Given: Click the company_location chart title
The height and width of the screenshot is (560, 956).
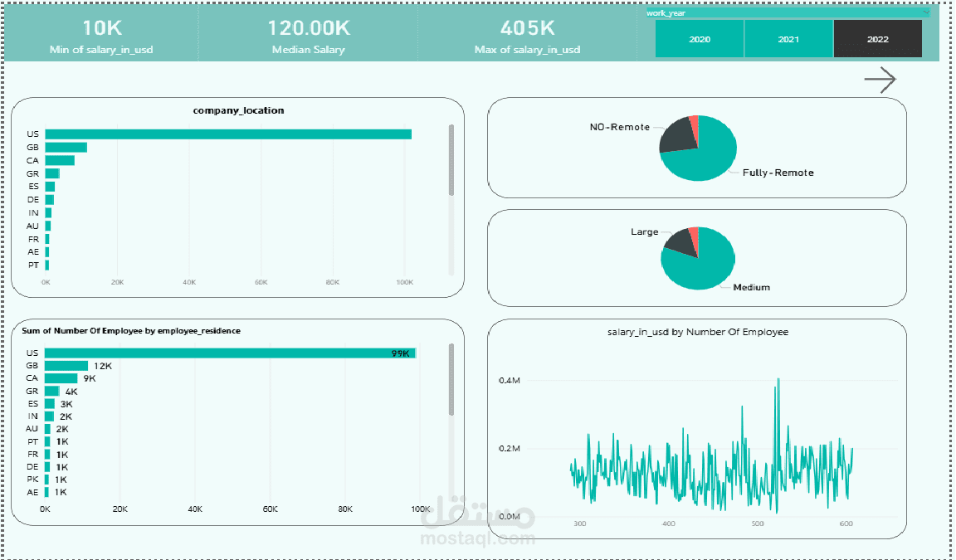Looking at the screenshot, I should point(238,110).
